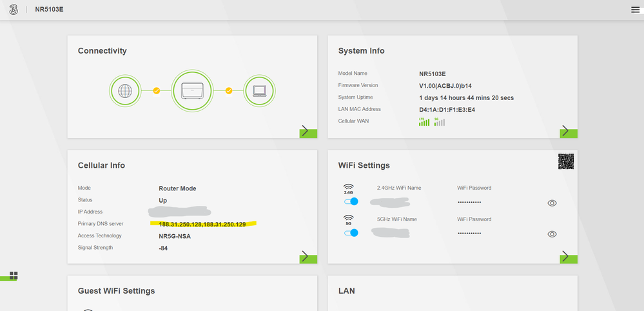Reveal the 5GHz WiFi password
This screenshot has width=644, height=311.
[x=552, y=234]
